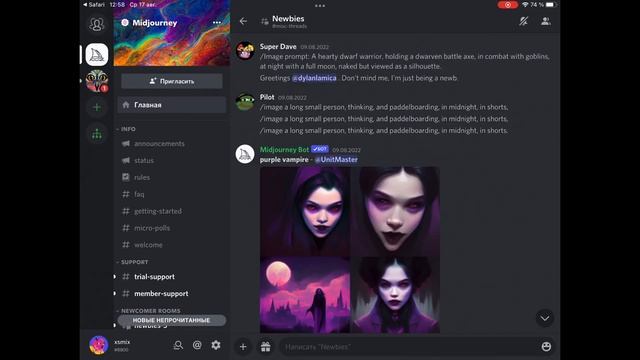Open the gift icon in the message bar

click(x=266, y=347)
